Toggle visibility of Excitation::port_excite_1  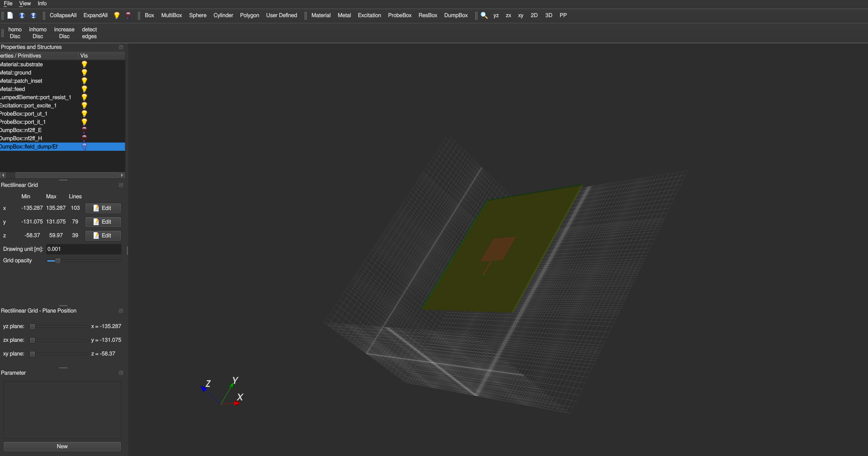(x=84, y=105)
